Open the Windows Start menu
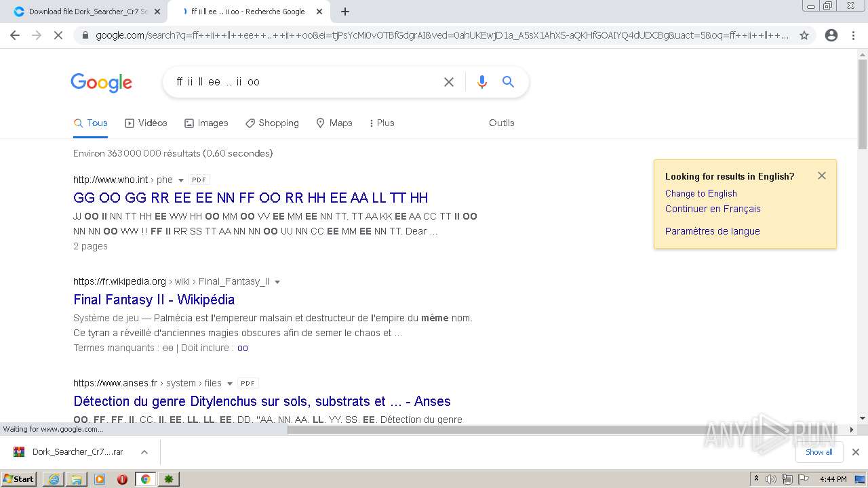 tap(19, 479)
